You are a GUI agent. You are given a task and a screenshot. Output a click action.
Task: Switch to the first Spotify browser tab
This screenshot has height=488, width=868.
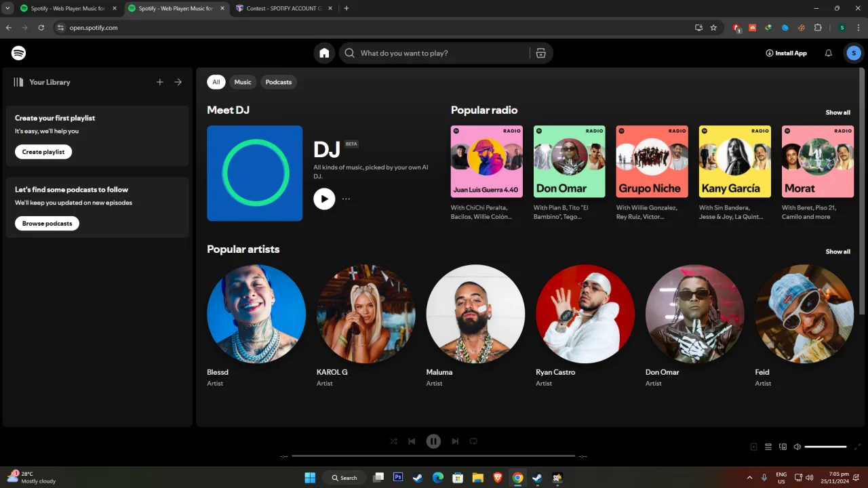pyautogui.click(x=68, y=8)
